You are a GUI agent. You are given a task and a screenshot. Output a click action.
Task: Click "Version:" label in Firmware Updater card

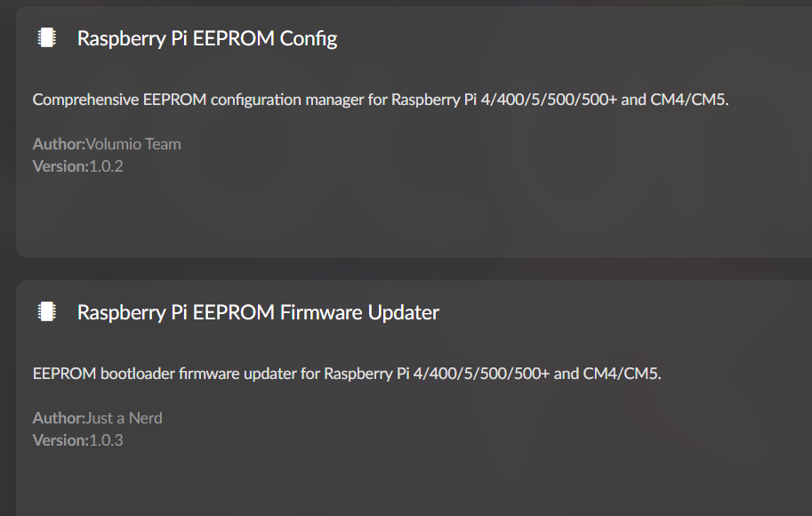pyautogui.click(x=60, y=439)
